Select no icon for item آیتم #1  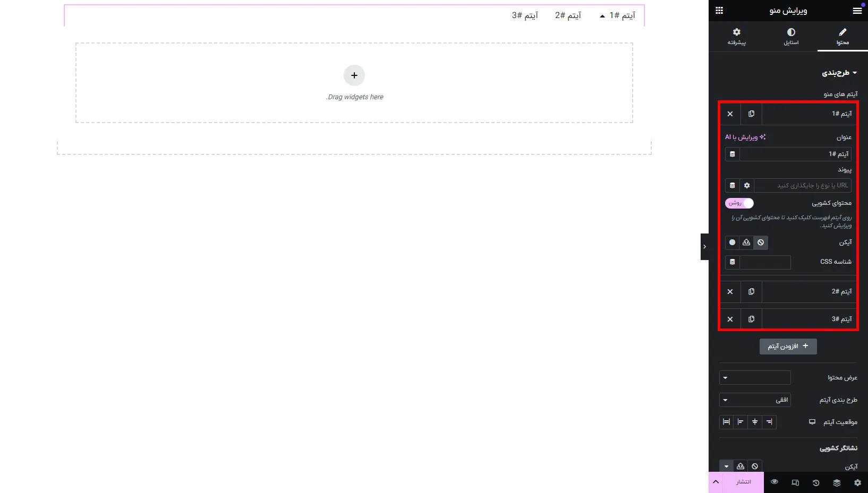point(761,243)
